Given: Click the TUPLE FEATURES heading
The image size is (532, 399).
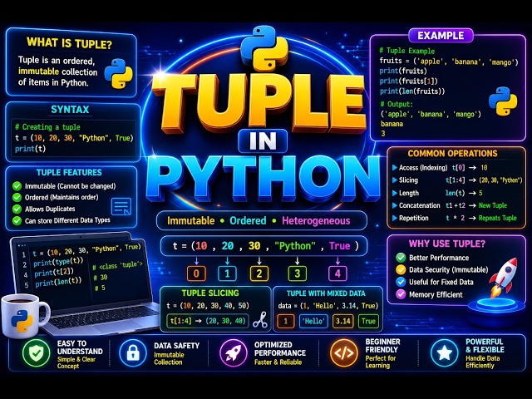Looking at the screenshot, I should point(69,172).
